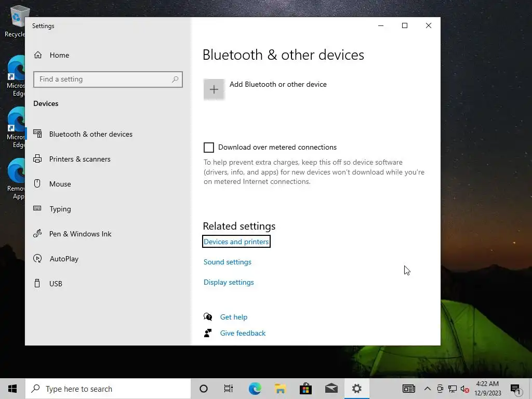Click the Type here to search box
The width and height of the screenshot is (532, 399).
(x=108, y=389)
